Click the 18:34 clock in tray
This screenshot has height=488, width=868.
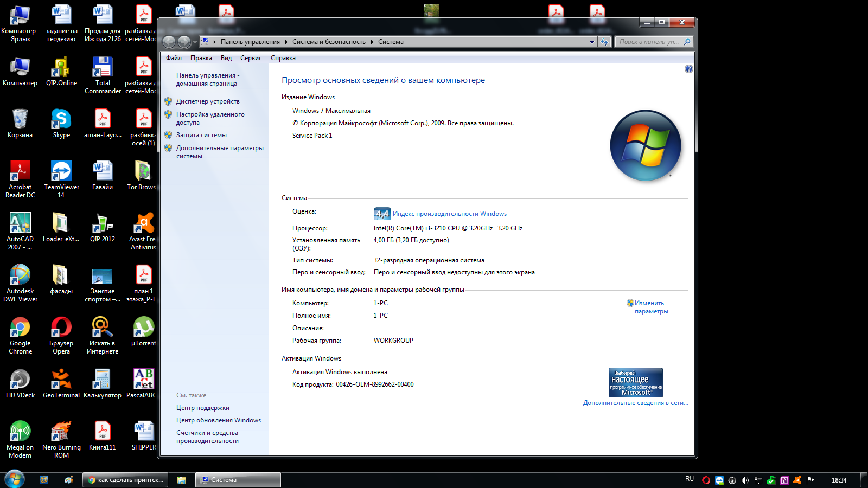point(839,480)
